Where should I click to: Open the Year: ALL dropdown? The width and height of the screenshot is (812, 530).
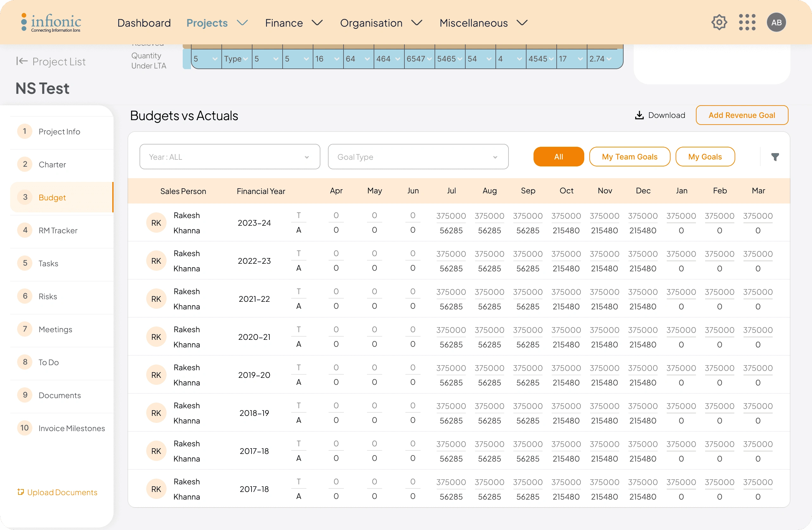click(x=230, y=157)
